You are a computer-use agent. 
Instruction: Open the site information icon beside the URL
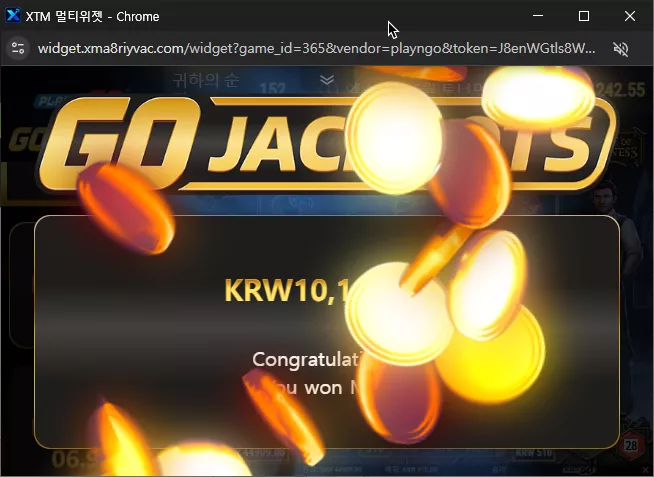click(x=18, y=48)
